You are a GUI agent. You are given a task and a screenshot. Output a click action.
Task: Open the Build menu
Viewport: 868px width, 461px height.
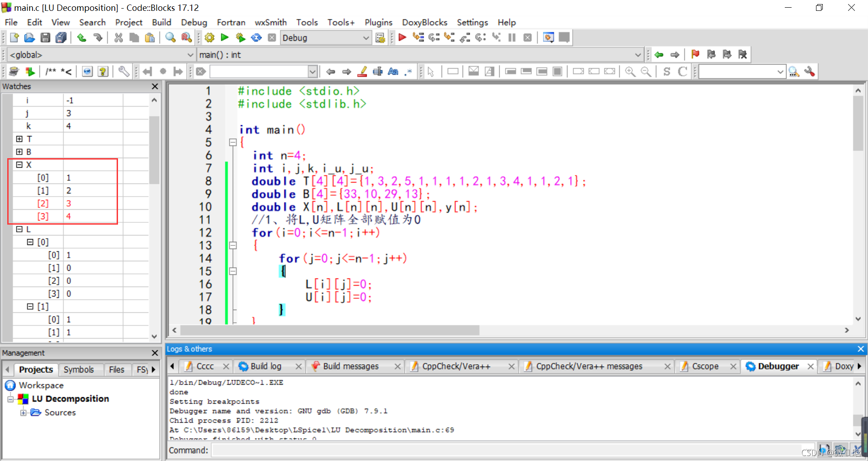(161, 22)
